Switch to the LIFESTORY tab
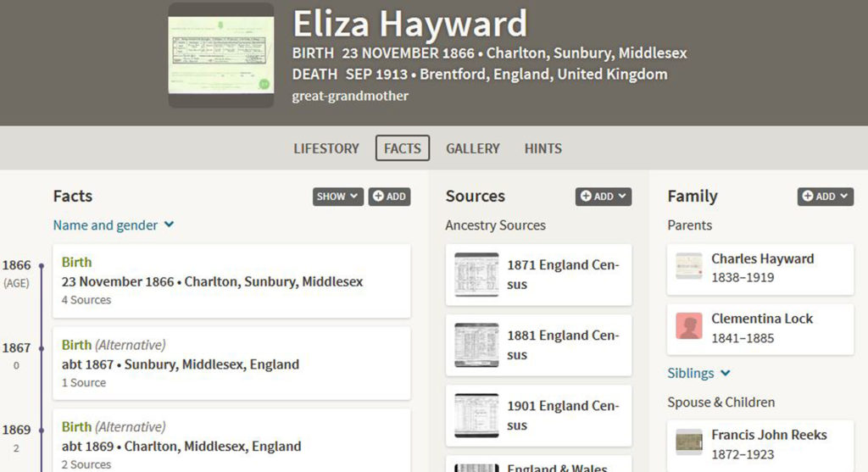Viewport: 868px width, 472px height. (x=326, y=148)
